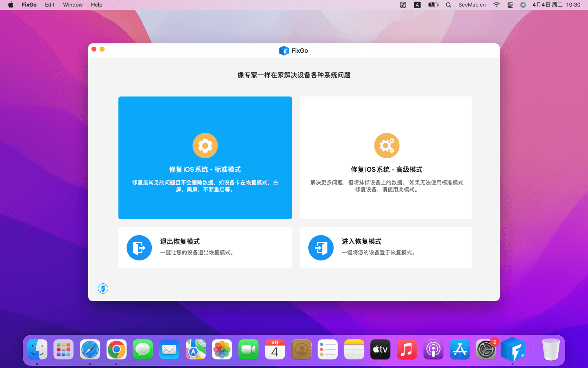
Task: Click the exit recovery mode door icon
Action: point(139,248)
